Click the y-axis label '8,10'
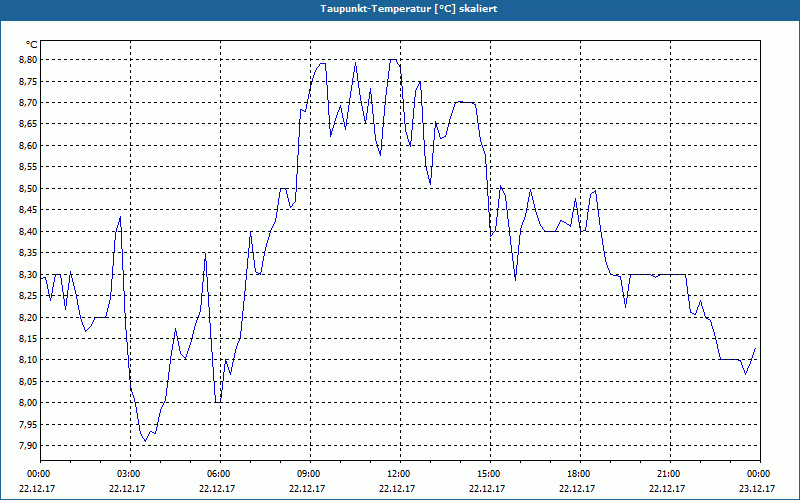The image size is (800, 500). (x=28, y=360)
